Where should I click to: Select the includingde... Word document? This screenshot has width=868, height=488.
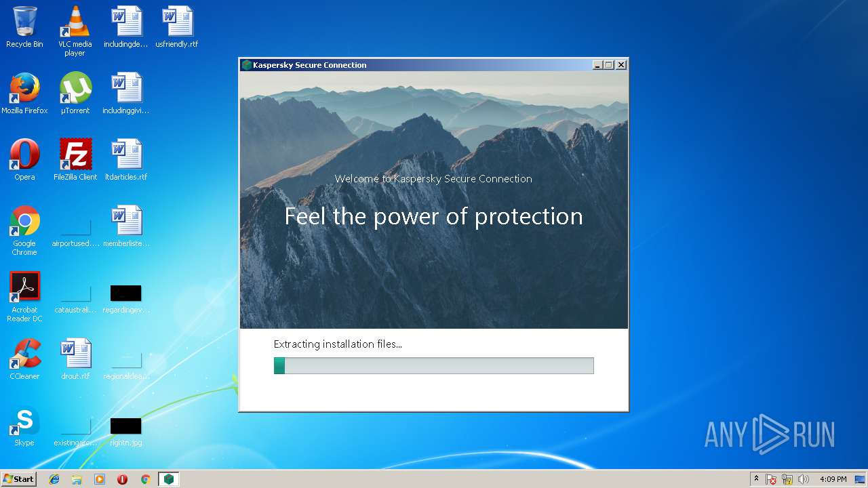126,27
